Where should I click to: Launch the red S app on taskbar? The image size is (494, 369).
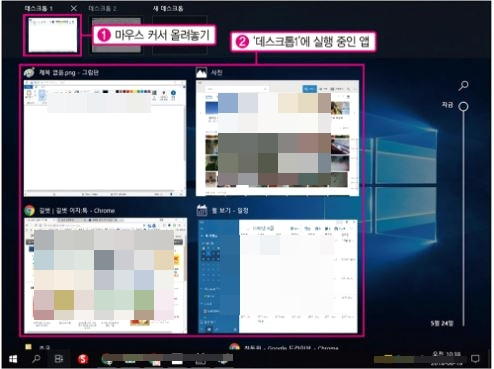point(83,359)
